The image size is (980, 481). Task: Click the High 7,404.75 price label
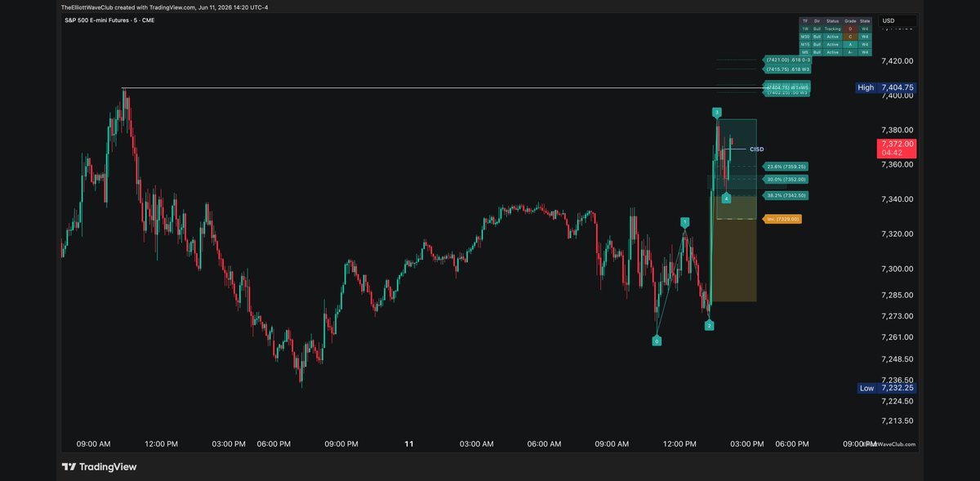(x=886, y=87)
